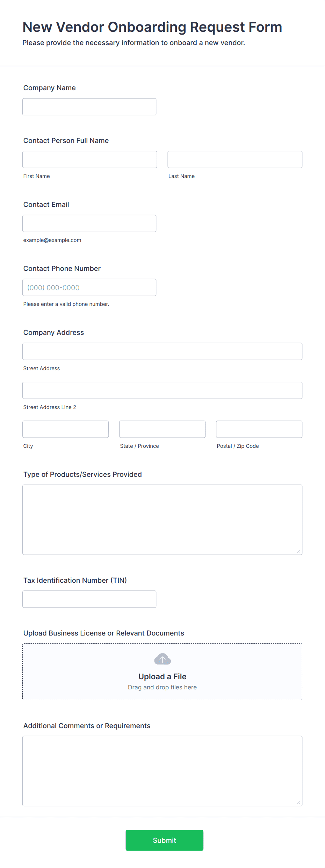
Task: Click the State / Province field
Action: tap(162, 429)
